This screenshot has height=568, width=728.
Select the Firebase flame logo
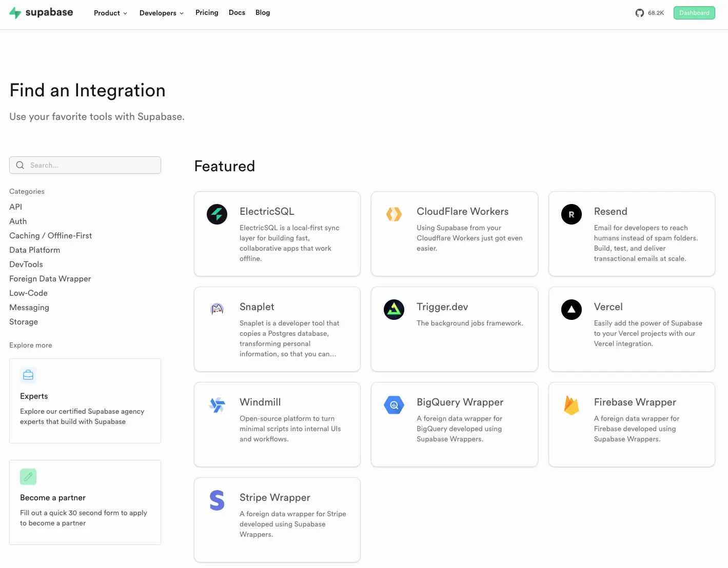pyautogui.click(x=571, y=405)
